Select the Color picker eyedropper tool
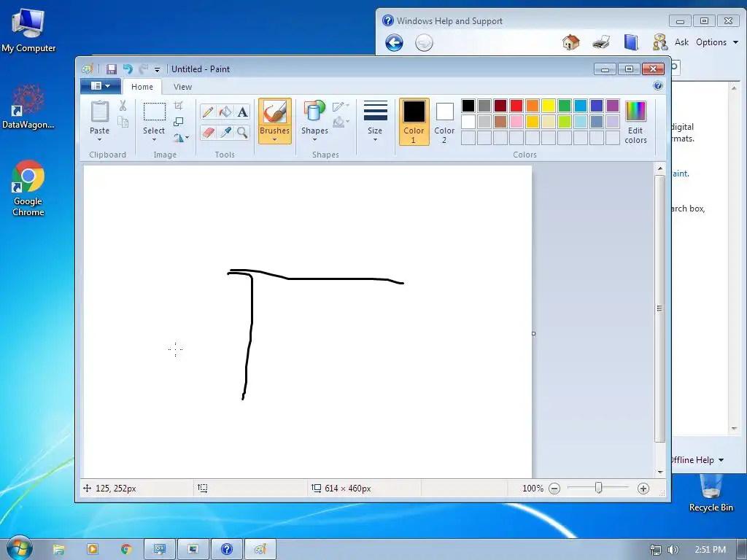The image size is (747, 560). coord(225,132)
